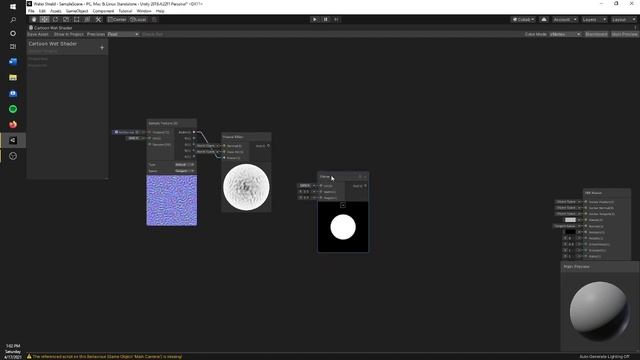Click the PBR Master Albedo color swatch
The height and width of the screenshot is (360, 640).
[x=570, y=220]
